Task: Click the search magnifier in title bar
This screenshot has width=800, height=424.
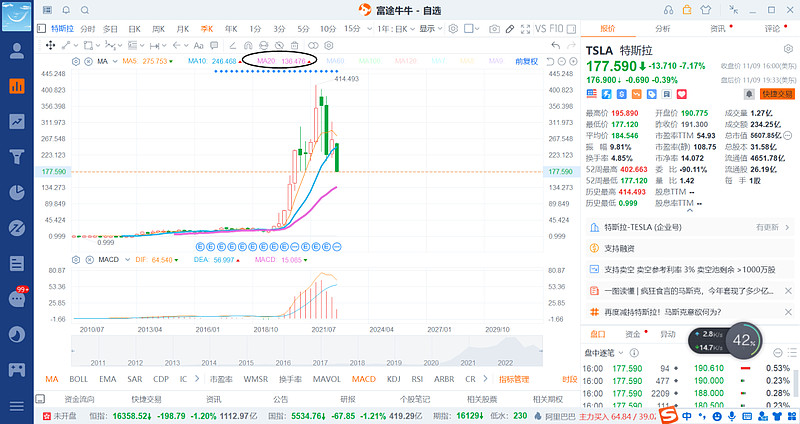Action: point(85,10)
